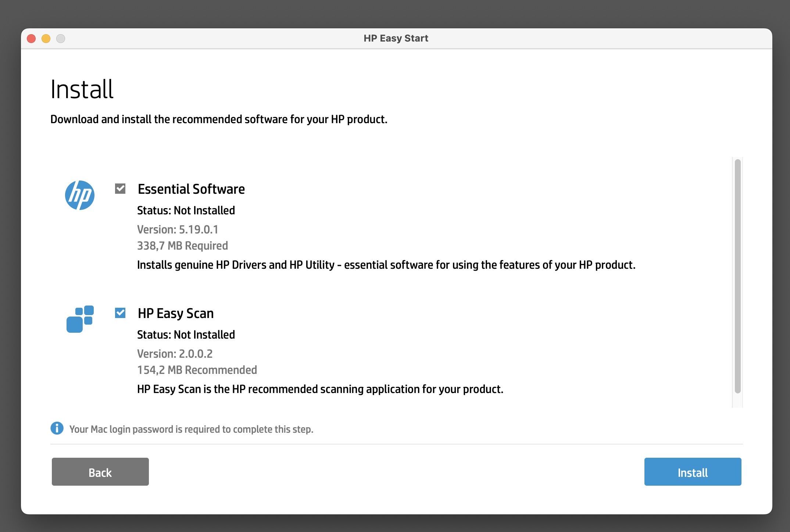Click 'Version: 5.19.0.1' text
Image resolution: width=790 pixels, height=532 pixels.
(178, 229)
